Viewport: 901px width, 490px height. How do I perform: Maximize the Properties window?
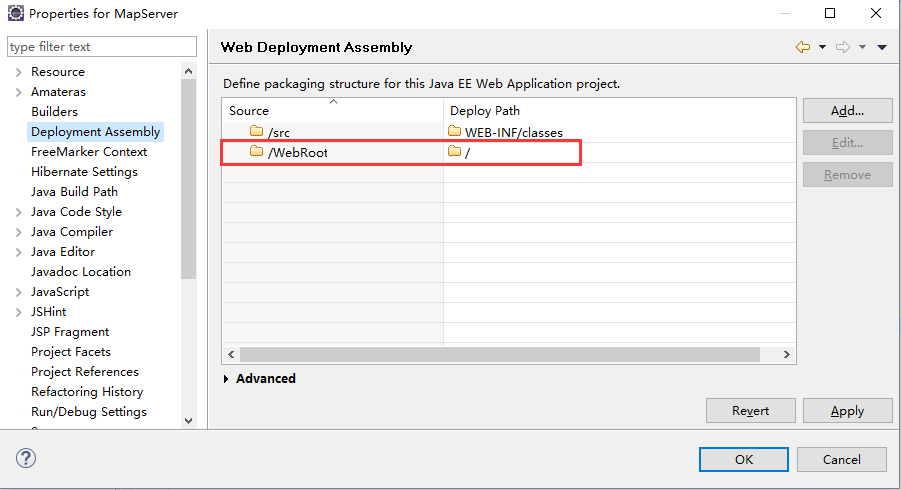pos(830,13)
